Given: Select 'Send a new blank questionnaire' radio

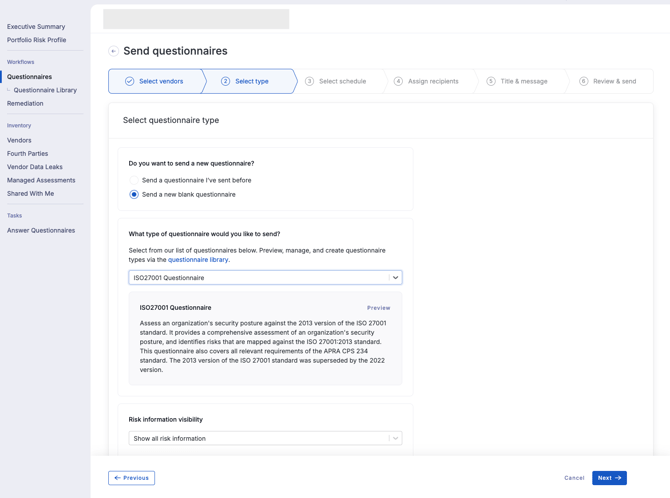Looking at the screenshot, I should 134,194.
